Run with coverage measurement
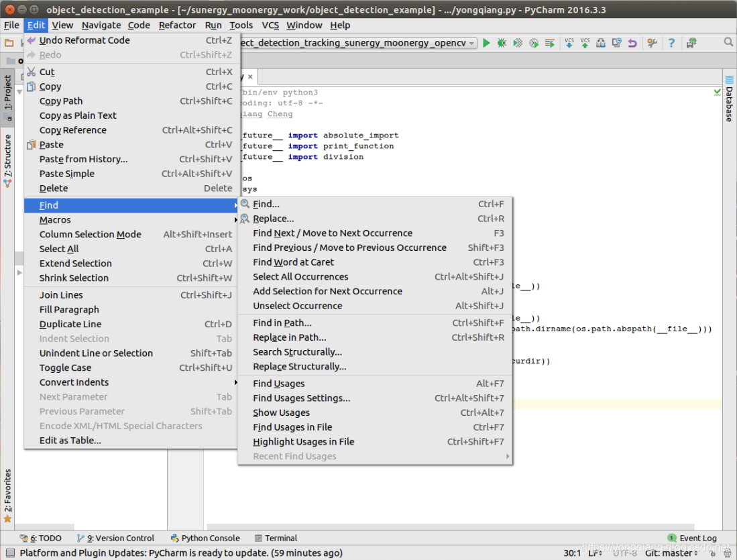737x560 pixels. pyautogui.click(x=517, y=42)
